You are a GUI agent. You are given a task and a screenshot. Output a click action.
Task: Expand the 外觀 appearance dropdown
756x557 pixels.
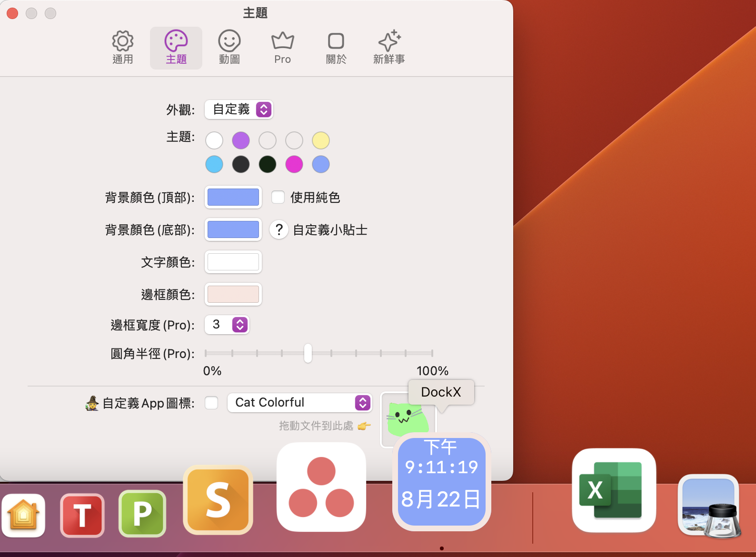(x=239, y=109)
